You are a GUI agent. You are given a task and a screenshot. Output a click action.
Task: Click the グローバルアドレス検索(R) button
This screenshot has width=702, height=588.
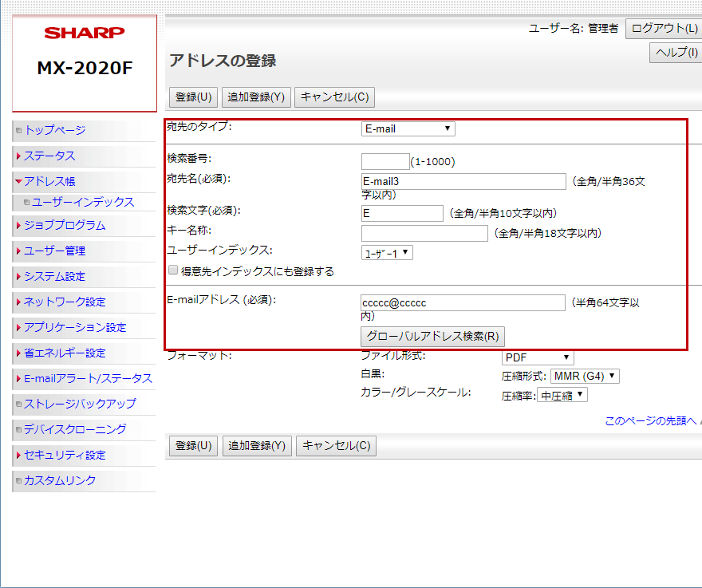pyautogui.click(x=433, y=336)
